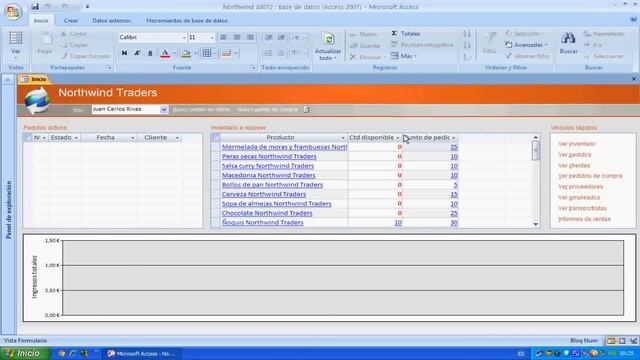Open the Estado column filter arrow
The height and width of the screenshot is (360, 640).
click(76, 138)
